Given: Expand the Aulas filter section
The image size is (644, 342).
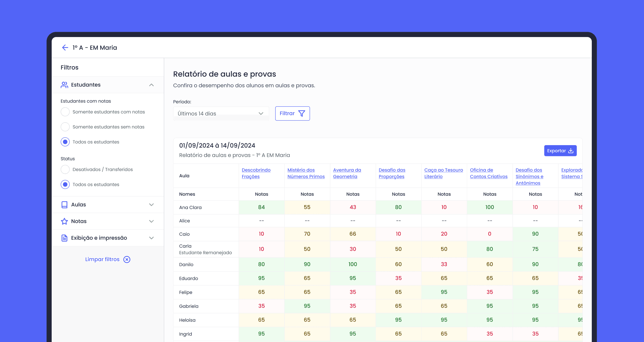Looking at the screenshot, I should pos(151,205).
